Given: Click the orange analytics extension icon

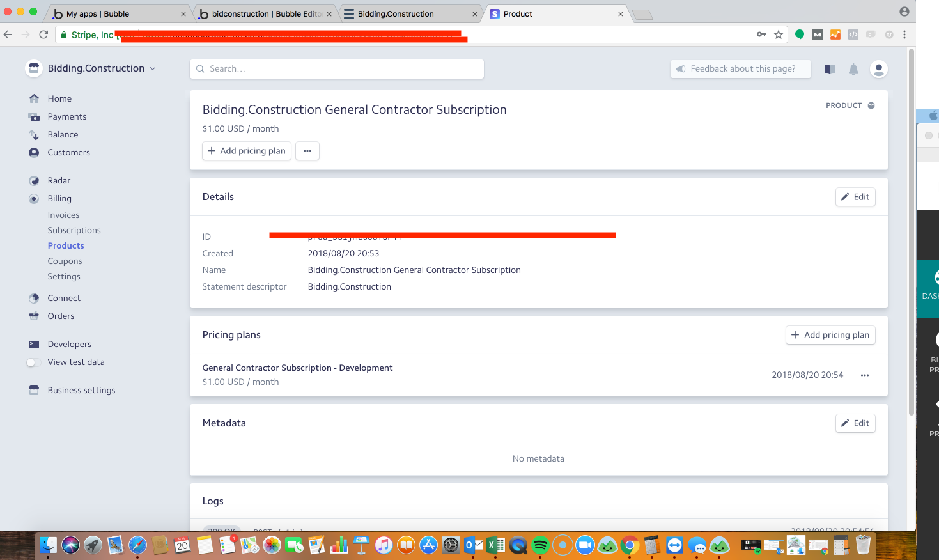Looking at the screenshot, I should pos(835,35).
